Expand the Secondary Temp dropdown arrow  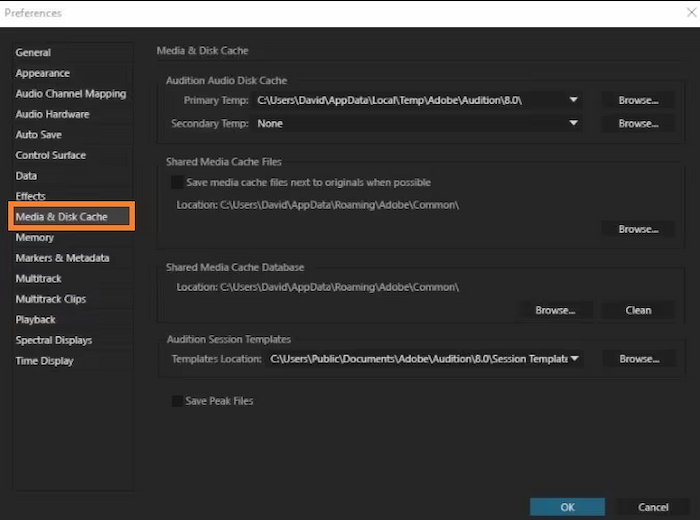[574, 123]
